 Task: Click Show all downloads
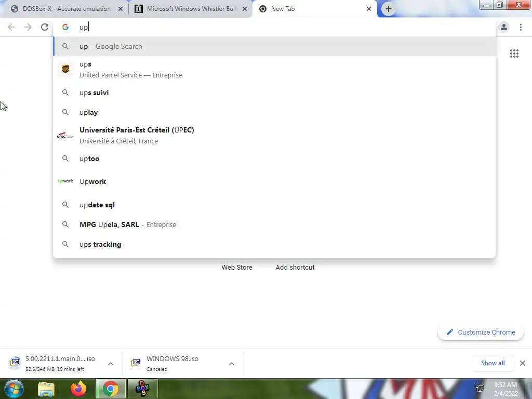tap(493, 363)
